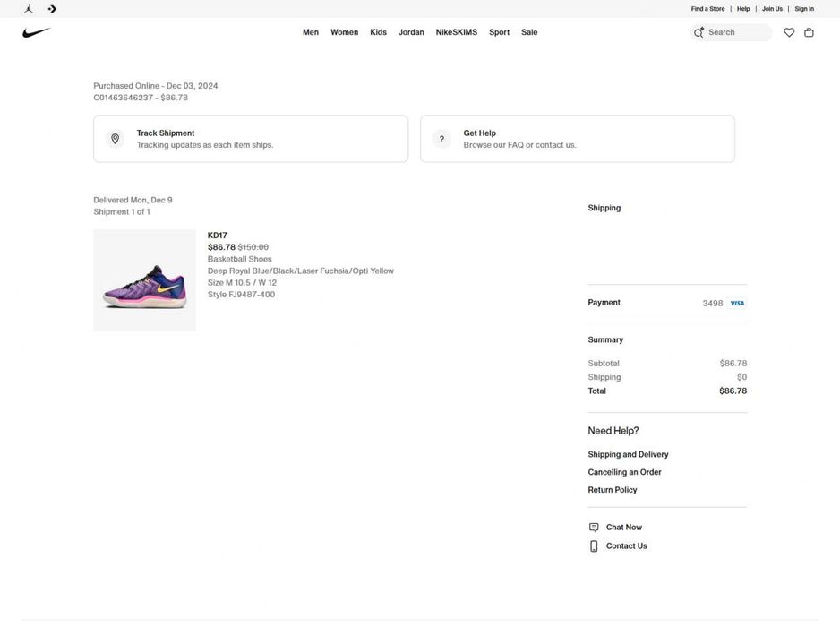
Task: Click the search magnifier icon
Action: [x=699, y=32]
